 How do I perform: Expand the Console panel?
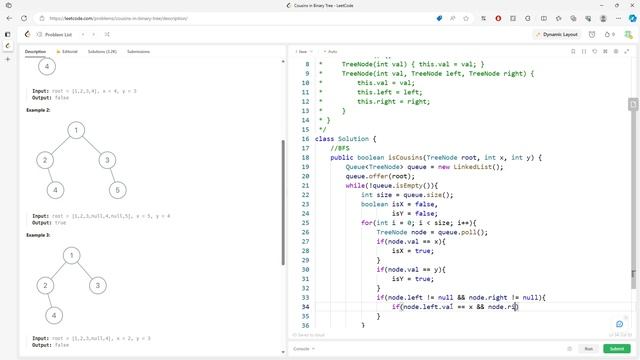coord(304,349)
